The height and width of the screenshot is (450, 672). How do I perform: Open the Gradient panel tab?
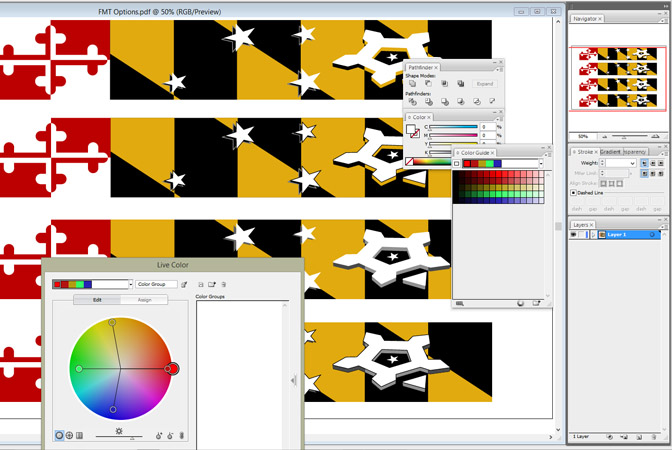[611, 151]
